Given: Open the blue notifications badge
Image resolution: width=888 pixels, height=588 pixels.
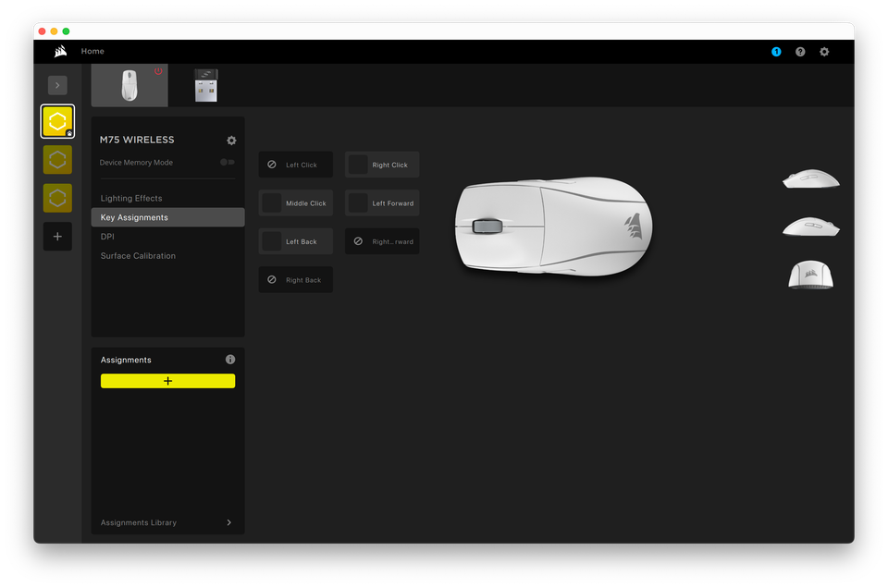Looking at the screenshot, I should [x=776, y=52].
